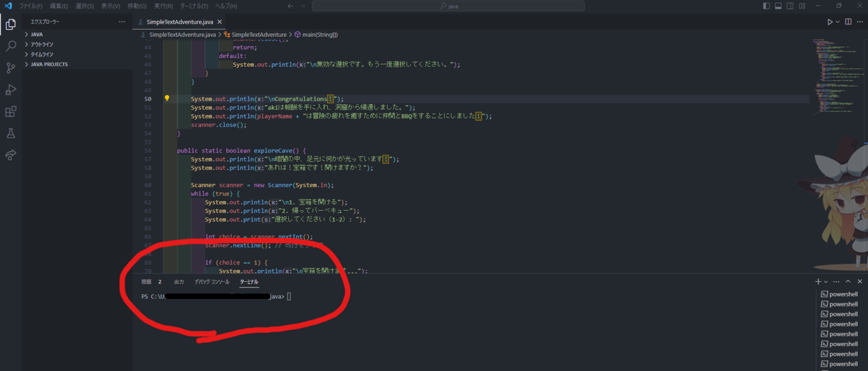The height and width of the screenshot is (371, 868).
Task: Switch to the デバッグ コンソール tab
Action: 212,282
